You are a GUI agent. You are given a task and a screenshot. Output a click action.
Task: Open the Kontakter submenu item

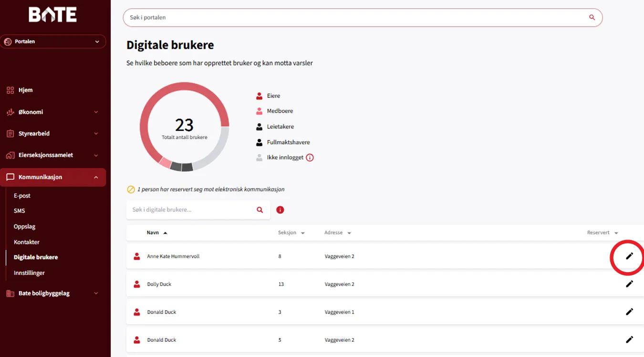click(26, 242)
